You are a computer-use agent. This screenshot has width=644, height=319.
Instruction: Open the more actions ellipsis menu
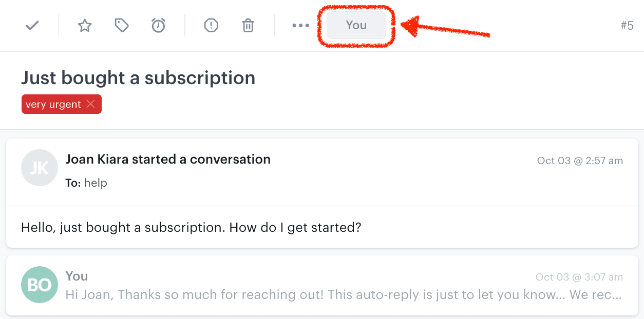point(300,25)
